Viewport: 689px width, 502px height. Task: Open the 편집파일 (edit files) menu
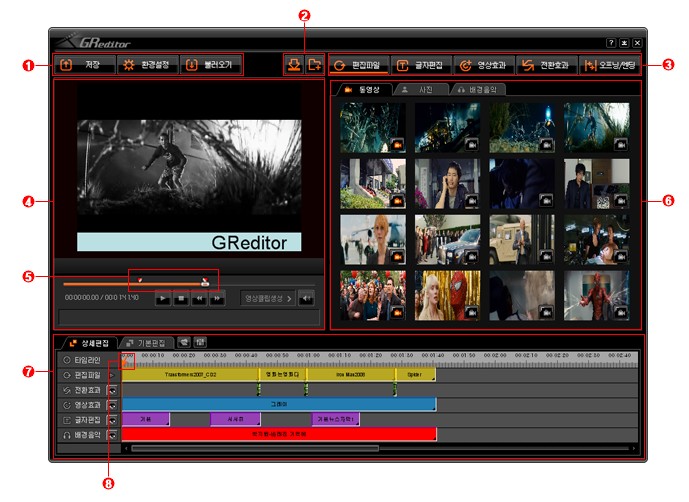(359, 65)
